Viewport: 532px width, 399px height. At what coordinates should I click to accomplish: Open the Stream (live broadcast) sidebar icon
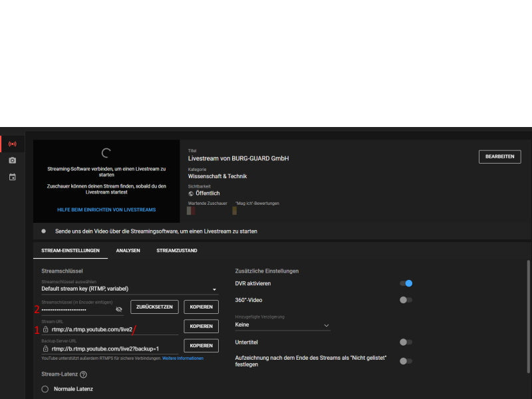pyautogui.click(x=12, y=144)
